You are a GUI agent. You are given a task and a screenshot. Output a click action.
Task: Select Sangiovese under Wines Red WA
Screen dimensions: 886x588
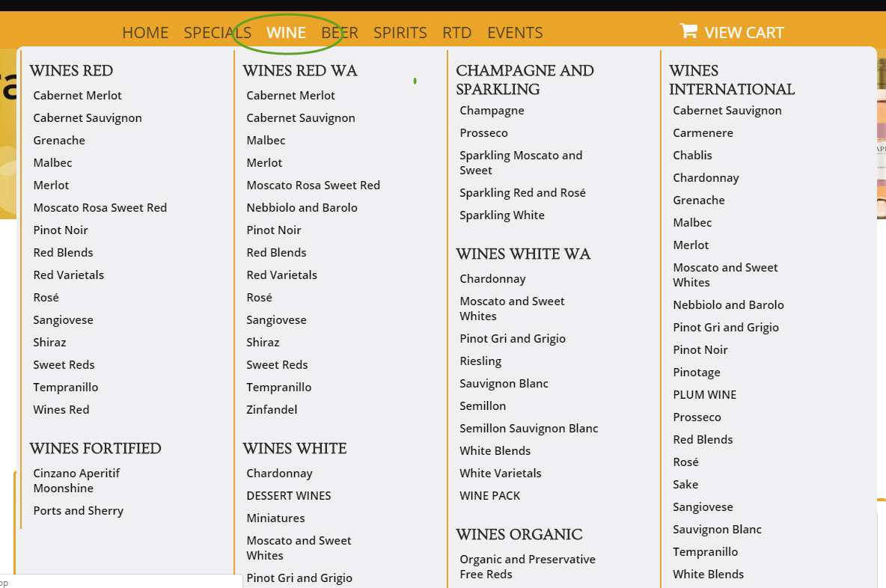tap(276, 320)
